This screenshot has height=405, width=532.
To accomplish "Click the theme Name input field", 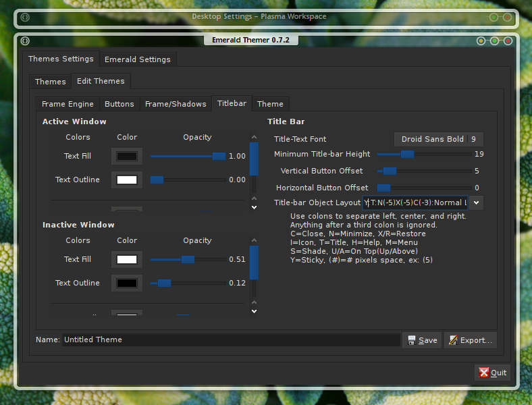I will pos(231,340).
